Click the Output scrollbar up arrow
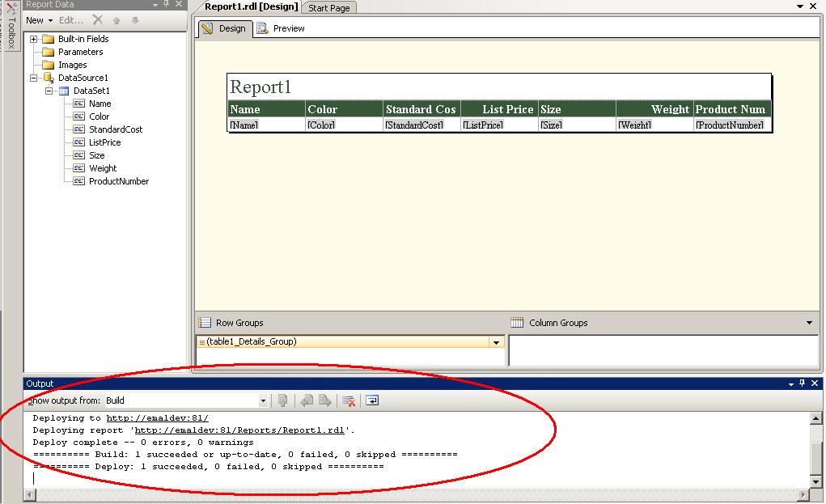 pyautogui.click(x=815, y=419)
